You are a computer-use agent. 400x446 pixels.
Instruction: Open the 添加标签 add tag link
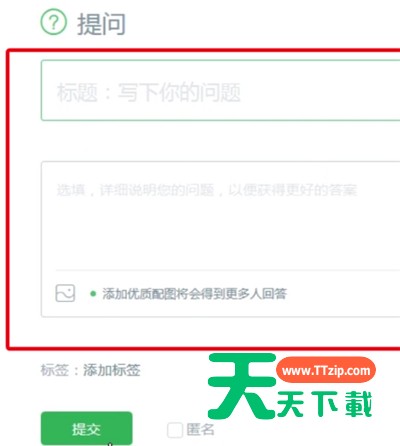(112, 370)
